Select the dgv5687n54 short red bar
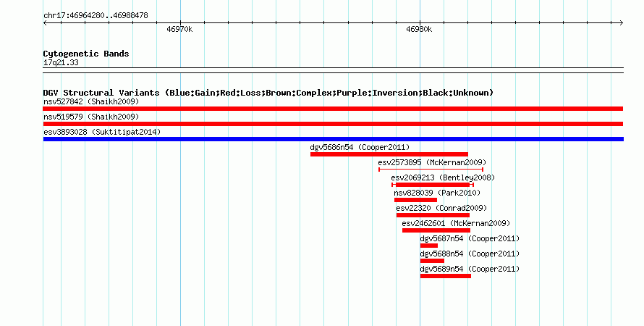The width and height of the screenshot is (644, 326). tap(429, 246)
